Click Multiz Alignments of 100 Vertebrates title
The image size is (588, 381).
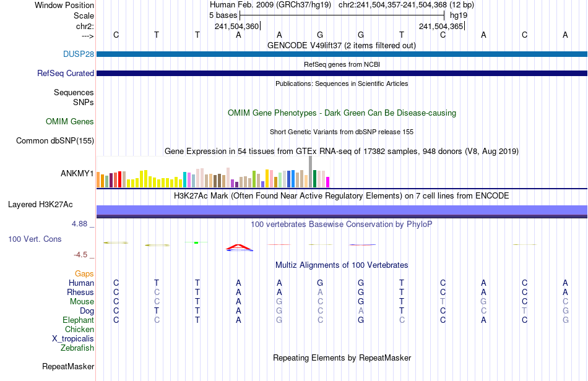(x=342, y=265)
